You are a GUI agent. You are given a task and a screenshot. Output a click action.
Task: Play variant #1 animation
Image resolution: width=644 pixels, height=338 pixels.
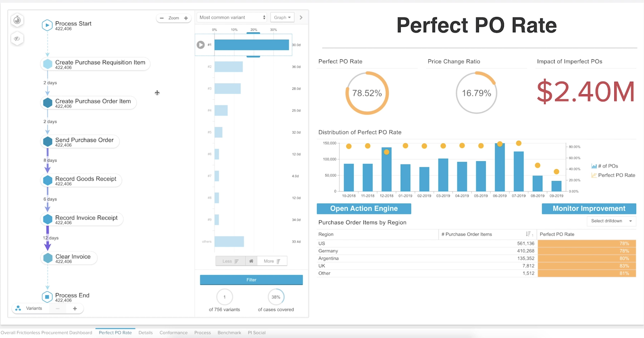pos(201,45)
